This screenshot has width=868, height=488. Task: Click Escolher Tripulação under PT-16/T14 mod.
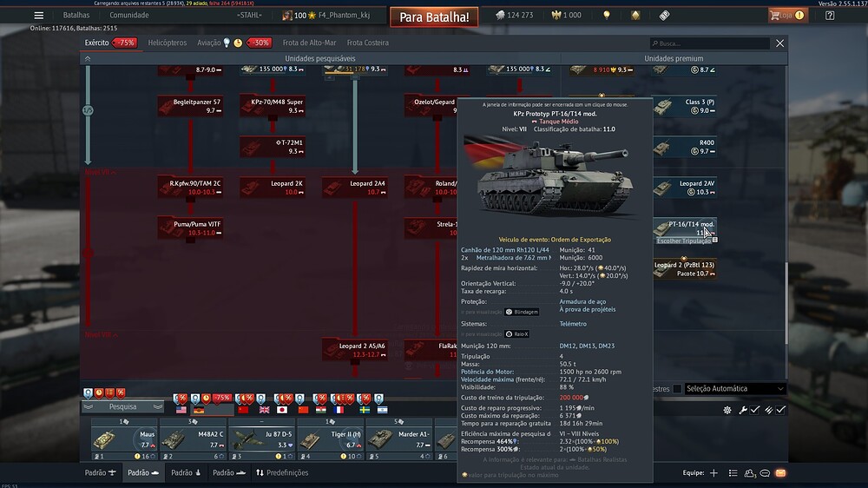684,241
